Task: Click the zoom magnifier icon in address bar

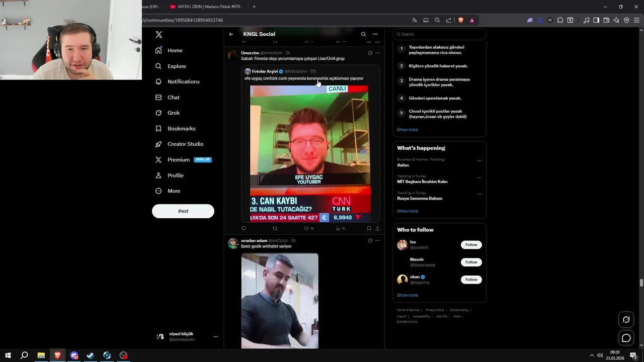Action: (x=437, y=20)
